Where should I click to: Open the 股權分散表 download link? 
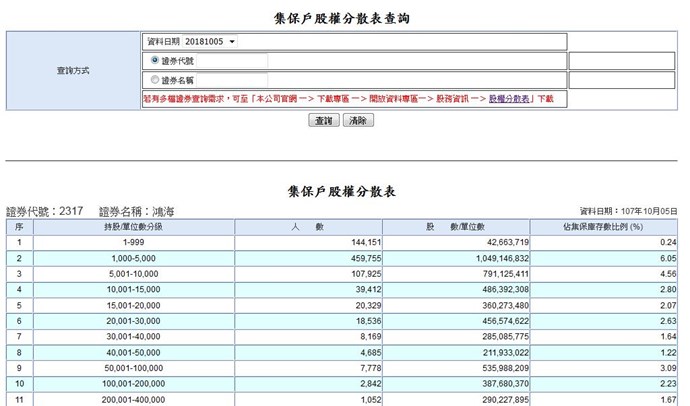(510, 99)
